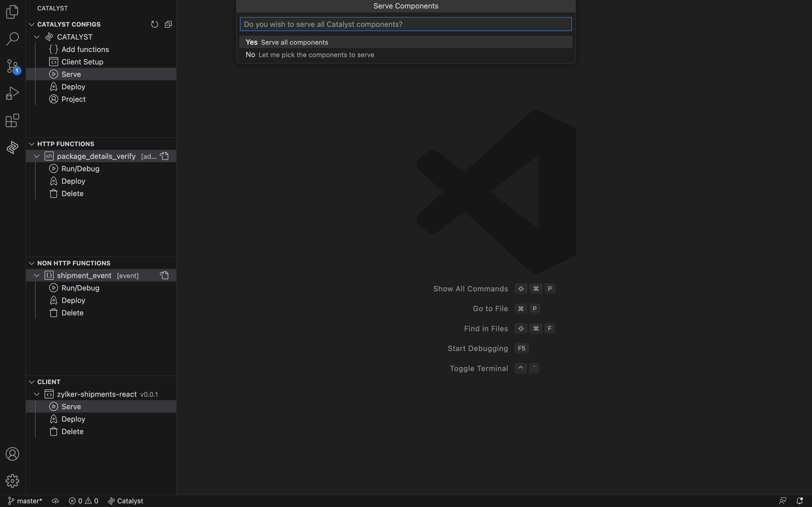Open errors and warnings status indicator
The image size is (812, 507).
[x=83, y=501]
